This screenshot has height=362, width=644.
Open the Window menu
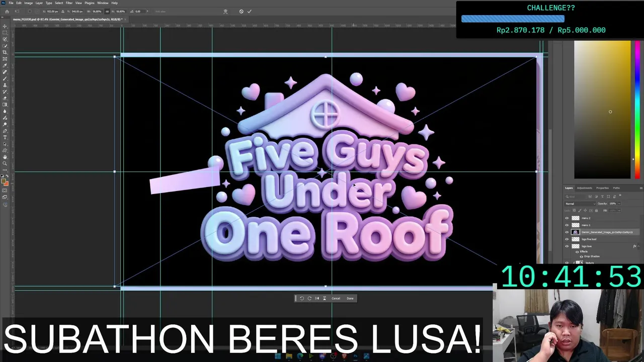[x=103, y=3]
